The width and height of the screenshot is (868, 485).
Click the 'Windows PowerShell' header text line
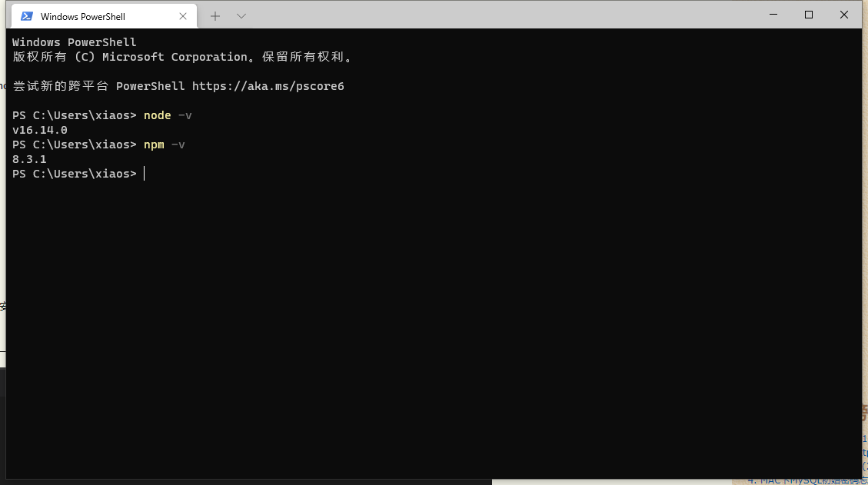pyautogui.click(x=74, y=42)
